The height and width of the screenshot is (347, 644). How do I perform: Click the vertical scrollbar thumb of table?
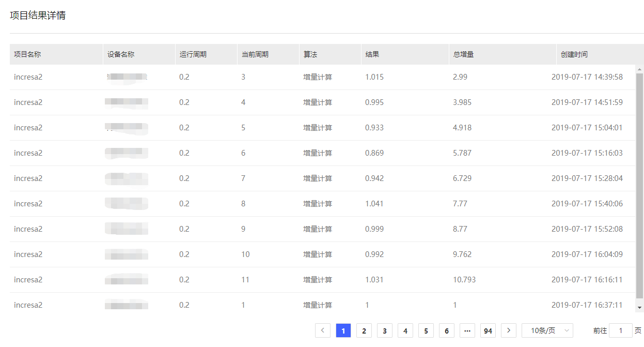[x=639, y=186]
